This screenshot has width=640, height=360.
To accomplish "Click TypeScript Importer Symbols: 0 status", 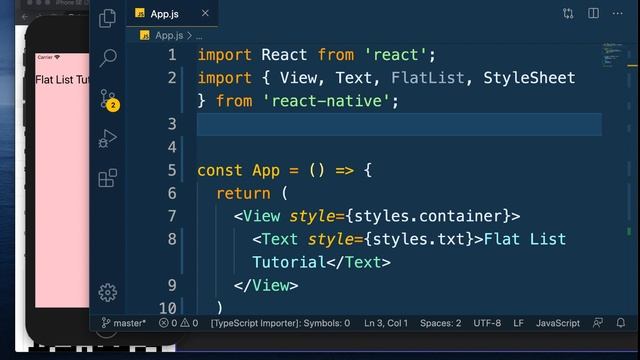I will pos(280,323).
